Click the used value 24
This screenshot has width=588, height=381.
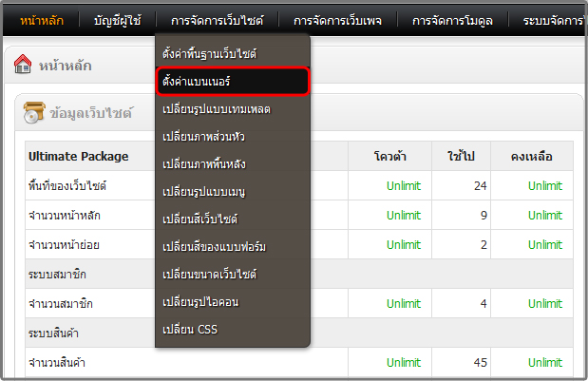click(x=480, y=185)
